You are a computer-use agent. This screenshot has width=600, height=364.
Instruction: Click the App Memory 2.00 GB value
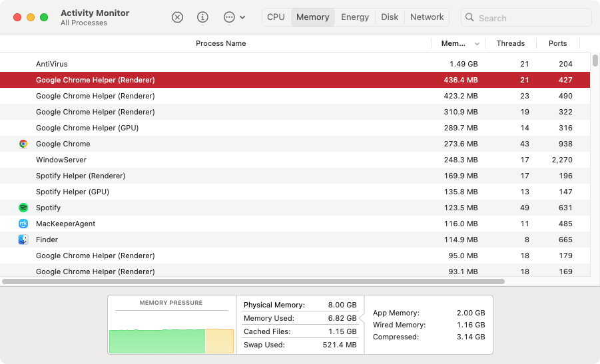[x=471, y=313]
